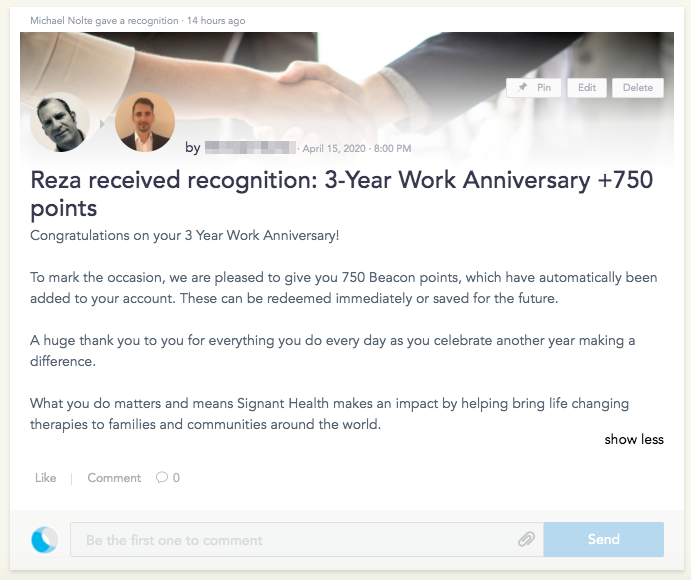
Task: Click the paperclip attachment icon
Action: (x=526, y=539)
